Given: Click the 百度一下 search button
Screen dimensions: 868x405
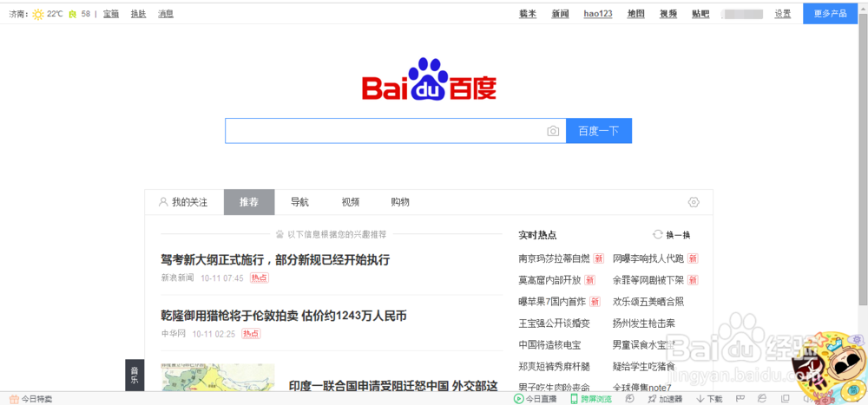Looking at the screenshot, I should click(598, 131).
